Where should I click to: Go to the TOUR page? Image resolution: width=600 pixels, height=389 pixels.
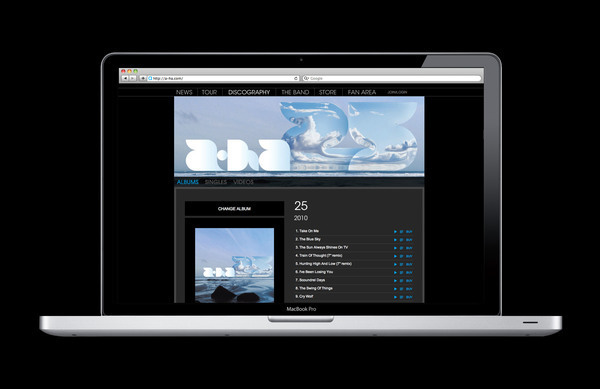pos(209,92)
